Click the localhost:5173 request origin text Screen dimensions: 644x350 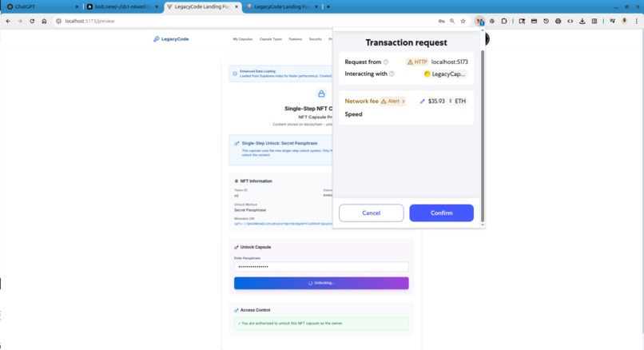449,62
